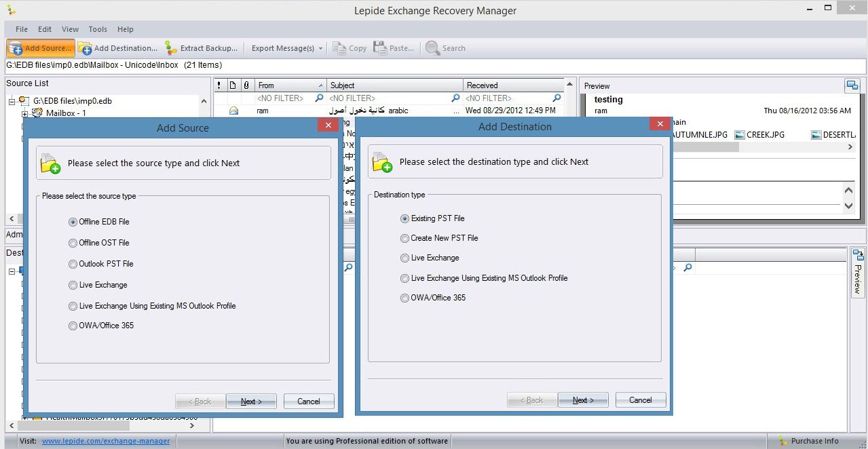
Task: Collapse the G:\EDB files\imp0.edb tree node
Action: coord(12,101)
